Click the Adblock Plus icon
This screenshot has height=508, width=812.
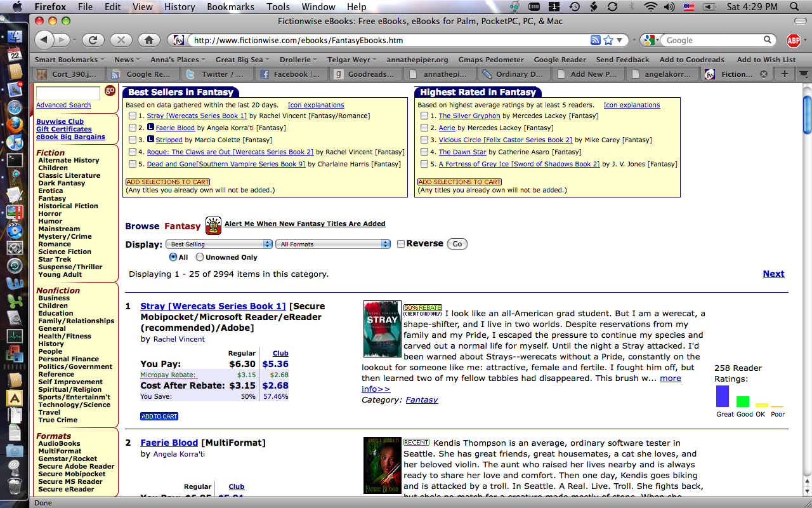coord(793,41)
